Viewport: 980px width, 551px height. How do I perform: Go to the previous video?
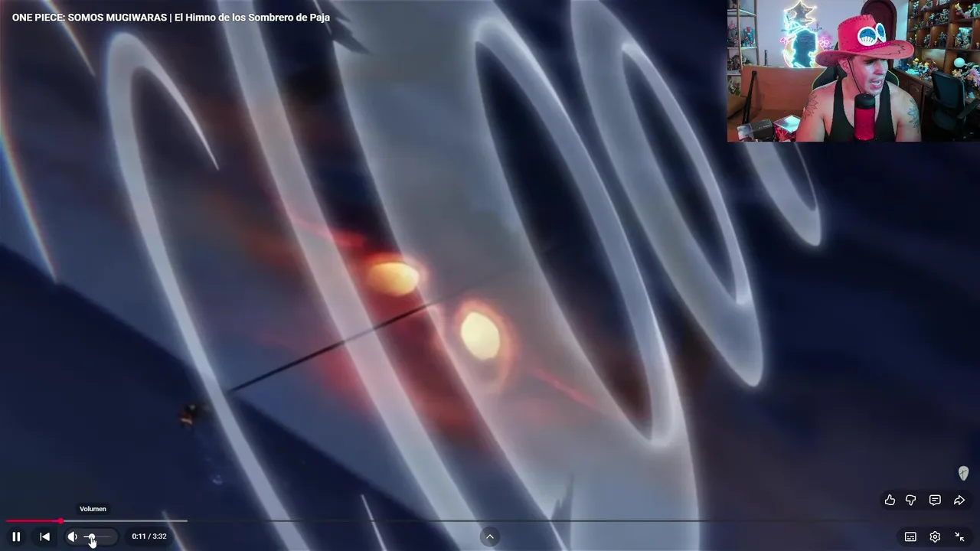point(44,536)
